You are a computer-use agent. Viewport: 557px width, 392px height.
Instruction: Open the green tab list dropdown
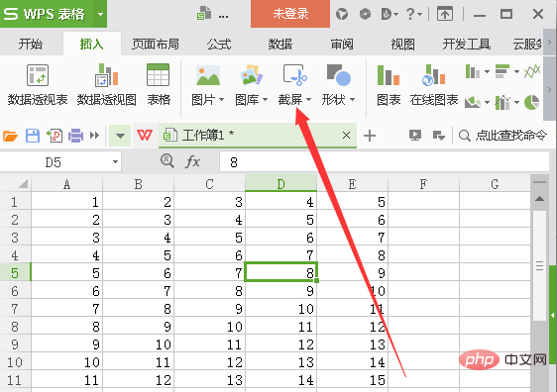tap(120, 136)
